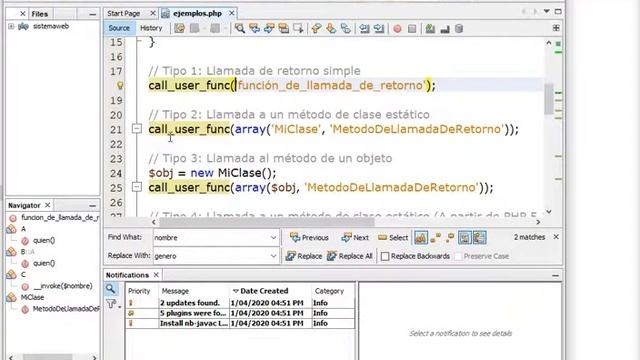The width and height of the screenshot is (640, 360).
Task: Click the Uncomment icon in the editor toolbar
Action: coord(444,29)
